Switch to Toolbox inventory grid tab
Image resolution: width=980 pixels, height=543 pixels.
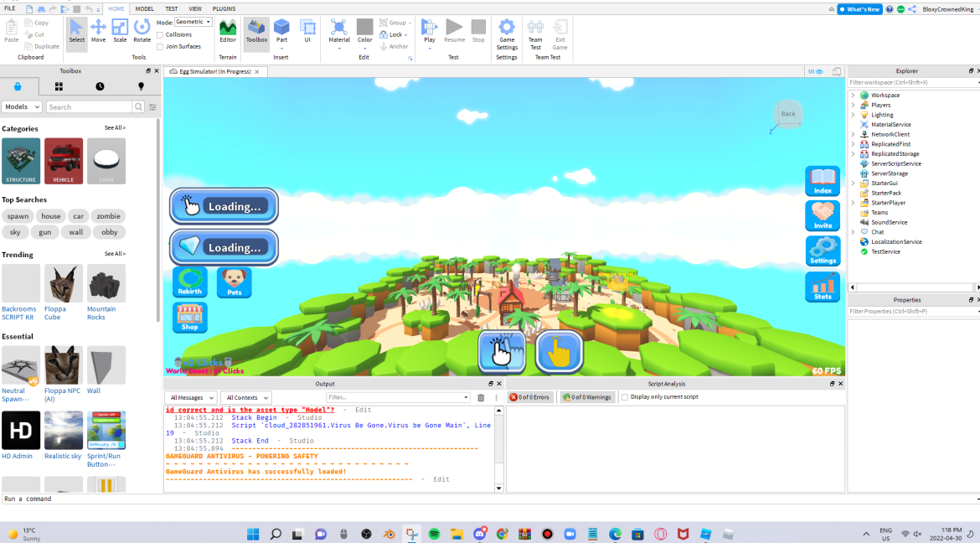[59, 86]
